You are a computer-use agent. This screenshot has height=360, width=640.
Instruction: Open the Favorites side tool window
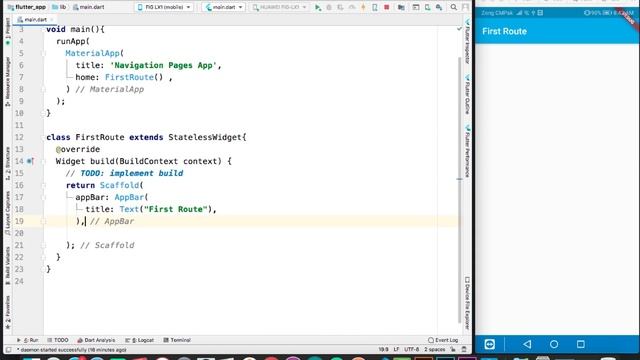tap(8, 312)
